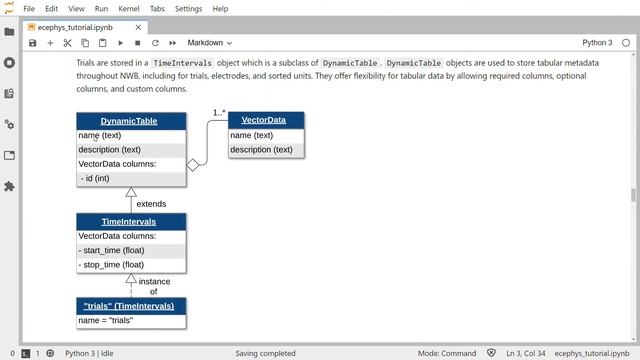The width and height of the screenshot is (640, 360).
Task: Open the Extension Manager puzzle icon
Action: pyautogui.click(x=9, y=187)
